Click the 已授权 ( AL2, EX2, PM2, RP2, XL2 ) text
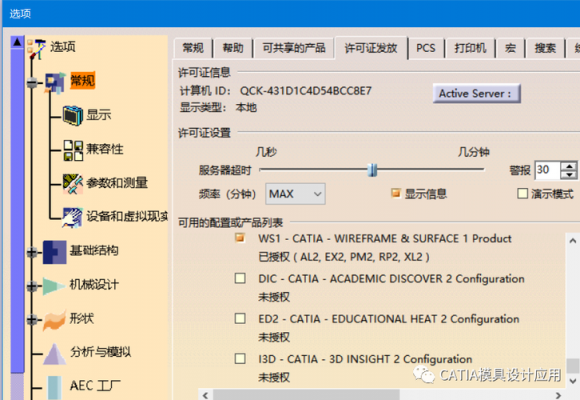Image resolution: width=580 pixels, height=400 pixels. point(344,257)
